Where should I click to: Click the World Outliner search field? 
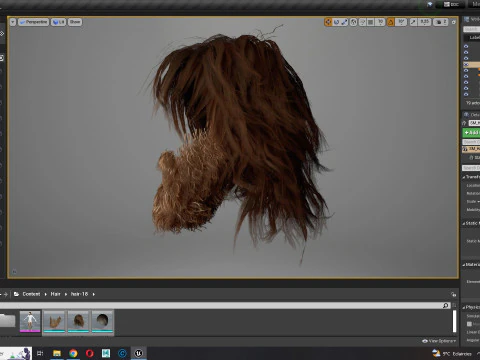click(471, 29)
